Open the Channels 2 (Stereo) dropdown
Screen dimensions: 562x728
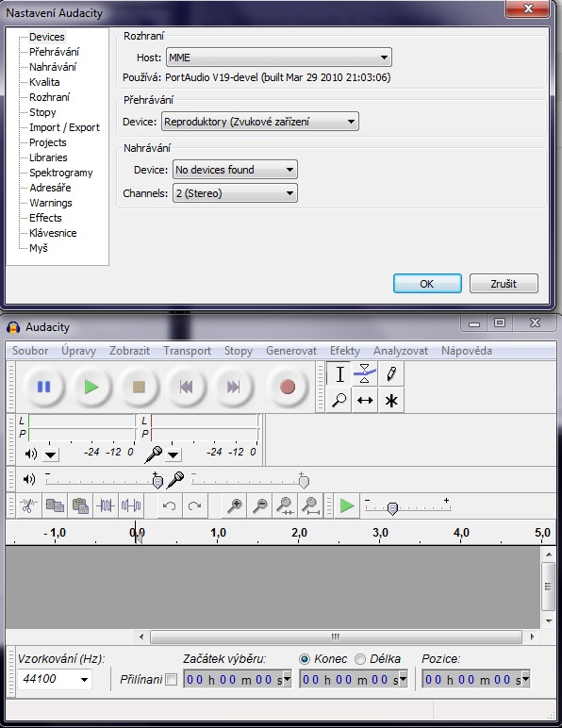[x=235, y=193]
